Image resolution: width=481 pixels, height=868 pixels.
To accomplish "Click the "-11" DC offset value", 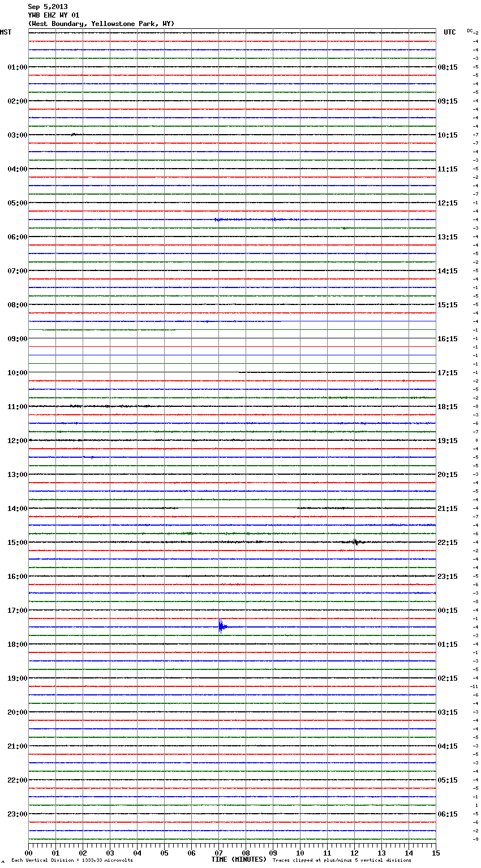I will click(x=475, y=686).
